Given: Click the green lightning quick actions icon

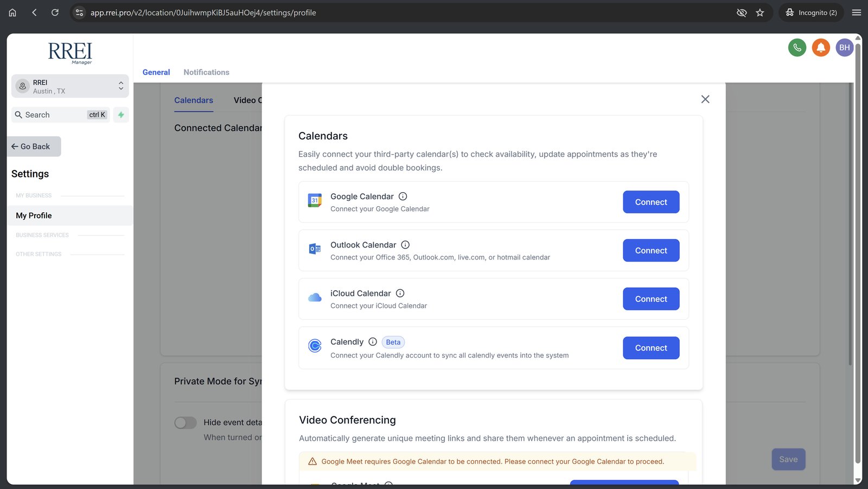Looking at the screenshot, I should pyautogui.click(x=121, y=115).
